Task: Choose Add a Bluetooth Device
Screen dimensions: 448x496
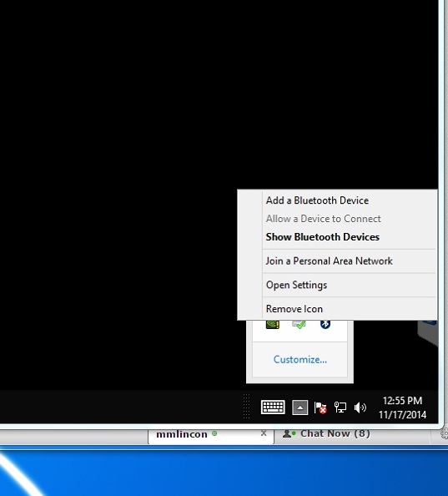Action: (x=337, y=200)
